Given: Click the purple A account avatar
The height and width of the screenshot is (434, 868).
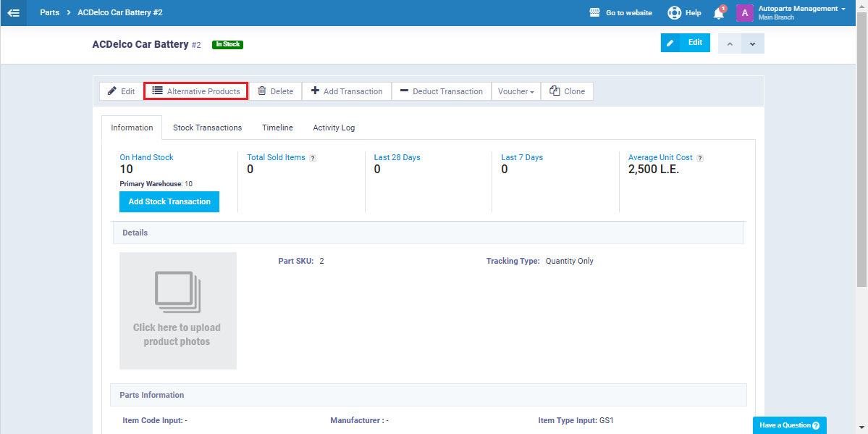Looking at the screenshot, I should tap(744, 13).
